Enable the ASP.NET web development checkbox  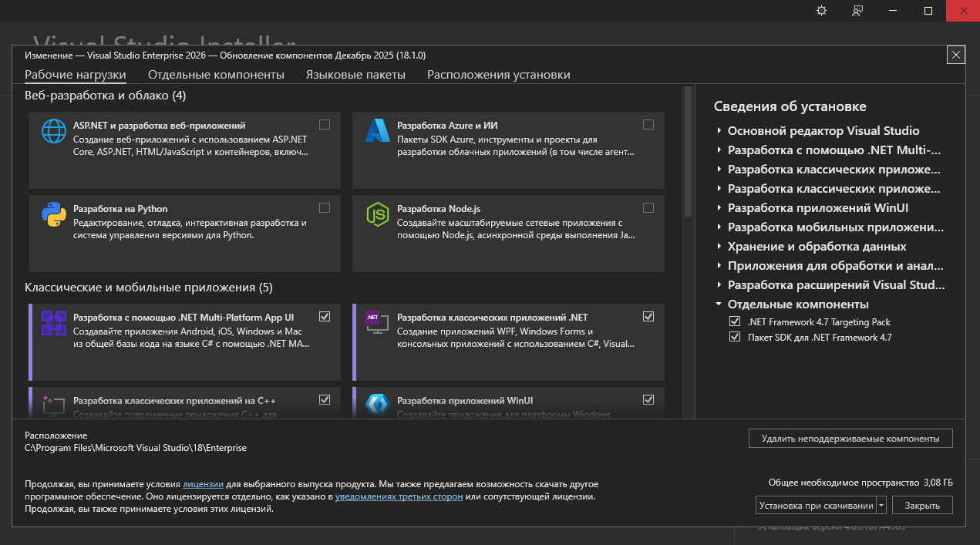pyautogui.click(x=325, y=124)
